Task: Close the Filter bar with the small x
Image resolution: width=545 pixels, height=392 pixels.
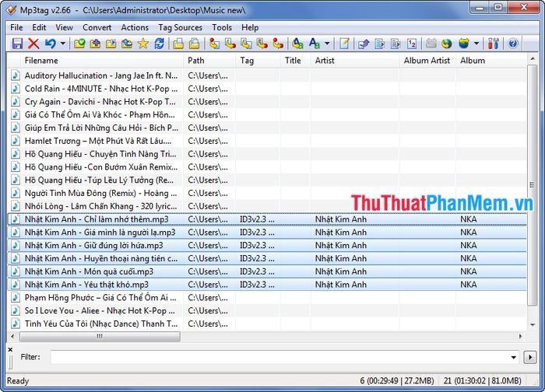Action: coord(10,350)
